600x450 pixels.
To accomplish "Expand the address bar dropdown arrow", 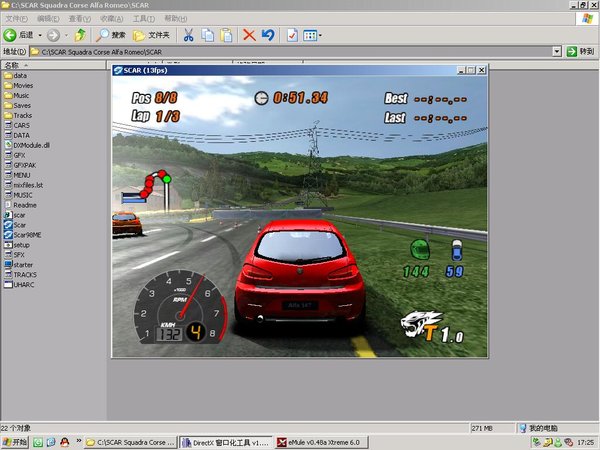I will click(x=557, y=51).
